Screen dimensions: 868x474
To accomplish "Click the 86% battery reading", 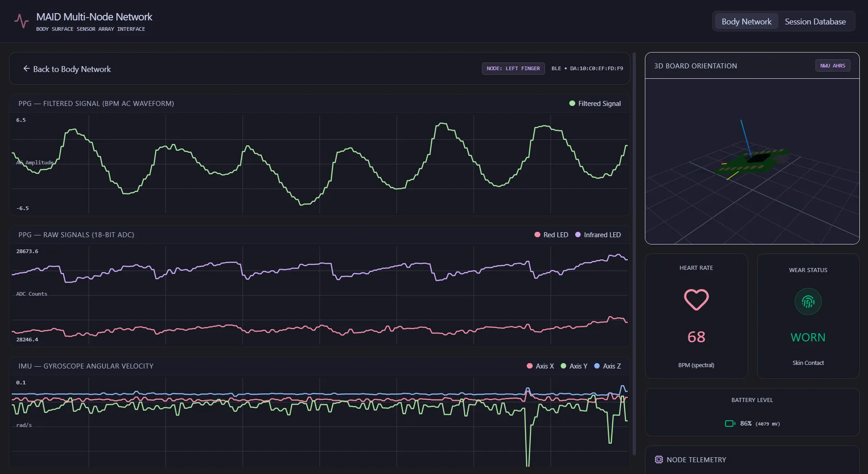I will 746,424.
